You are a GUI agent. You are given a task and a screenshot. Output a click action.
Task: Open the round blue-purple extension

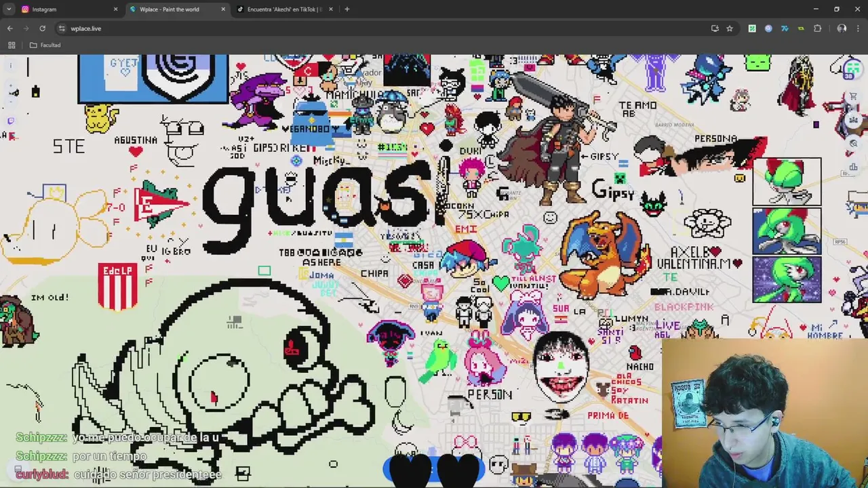768,28
